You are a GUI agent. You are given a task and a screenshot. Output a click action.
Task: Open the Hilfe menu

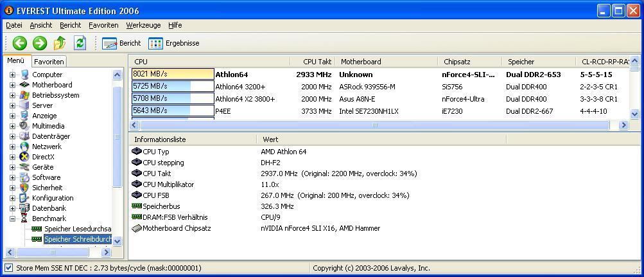pos(175,26)
